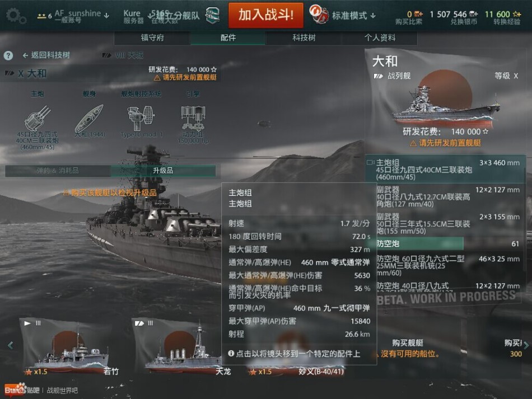Click the 加入战斗! button
This screenshot has height=399, width=532.
[x=265, y=15]
